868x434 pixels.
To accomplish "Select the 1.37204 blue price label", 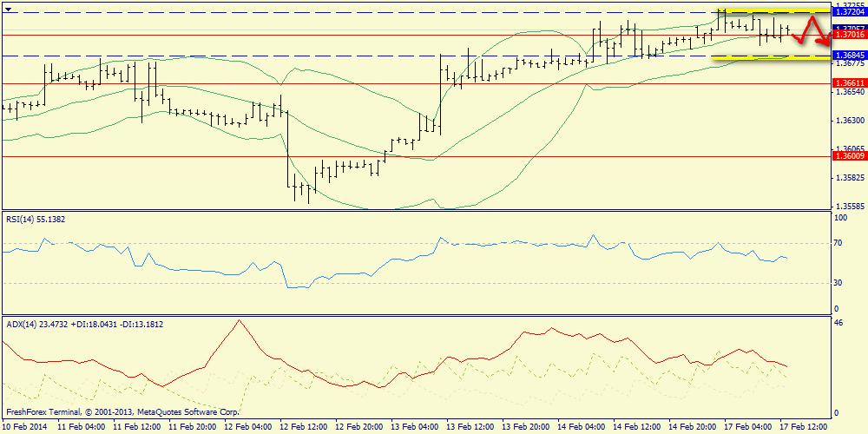I will click(x=849, y=12).
